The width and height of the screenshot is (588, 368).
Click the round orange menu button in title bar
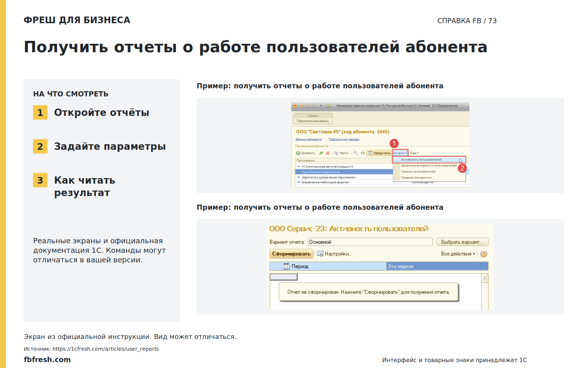[301, 106]
